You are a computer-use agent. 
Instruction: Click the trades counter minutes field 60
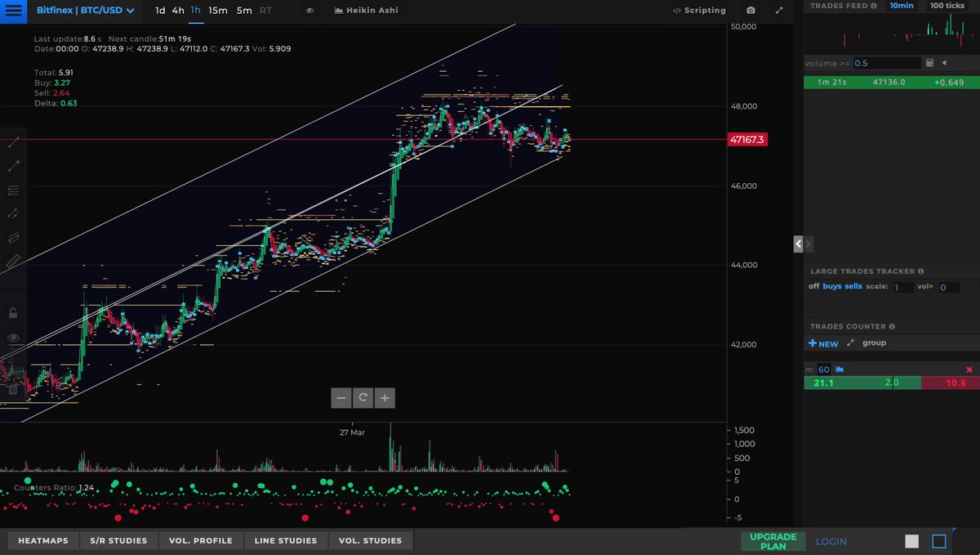tap(824, 369)
